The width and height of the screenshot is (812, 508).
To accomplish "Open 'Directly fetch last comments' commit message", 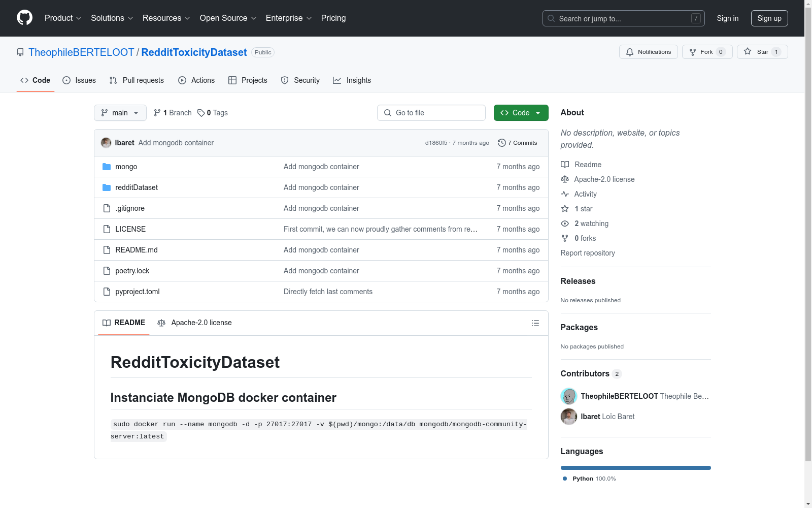I will coord(328,292).
